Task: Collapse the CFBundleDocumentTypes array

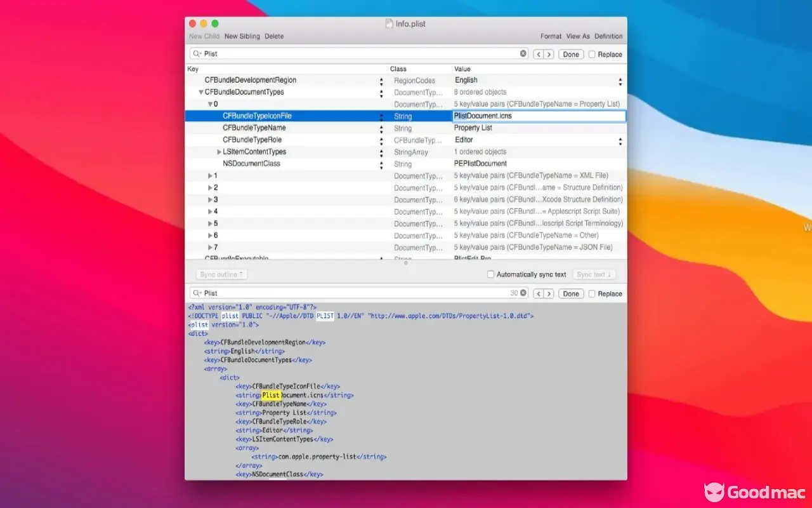Action: point(201,92)
